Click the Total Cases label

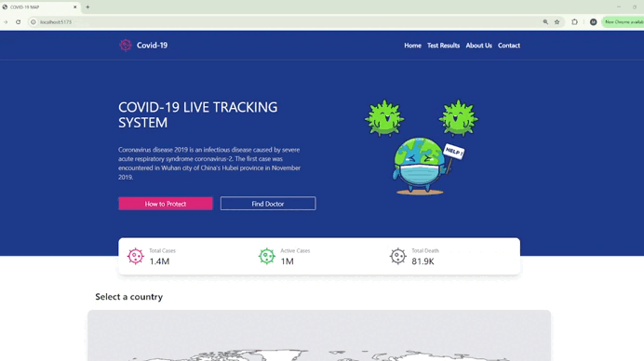(x=162, y=250)
